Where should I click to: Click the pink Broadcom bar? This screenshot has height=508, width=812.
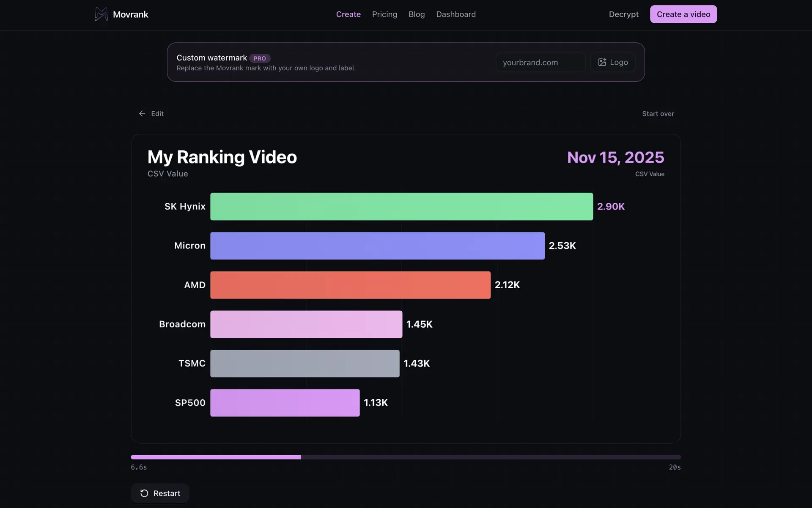306,324
